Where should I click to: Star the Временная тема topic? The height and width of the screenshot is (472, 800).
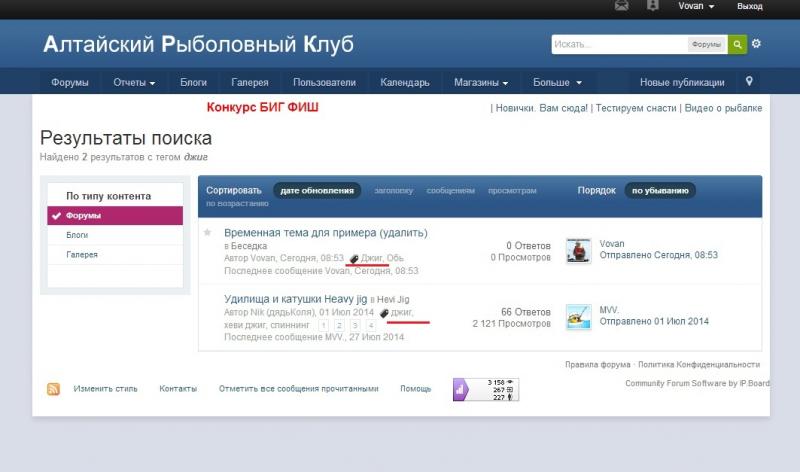click(x=208, y=233)
